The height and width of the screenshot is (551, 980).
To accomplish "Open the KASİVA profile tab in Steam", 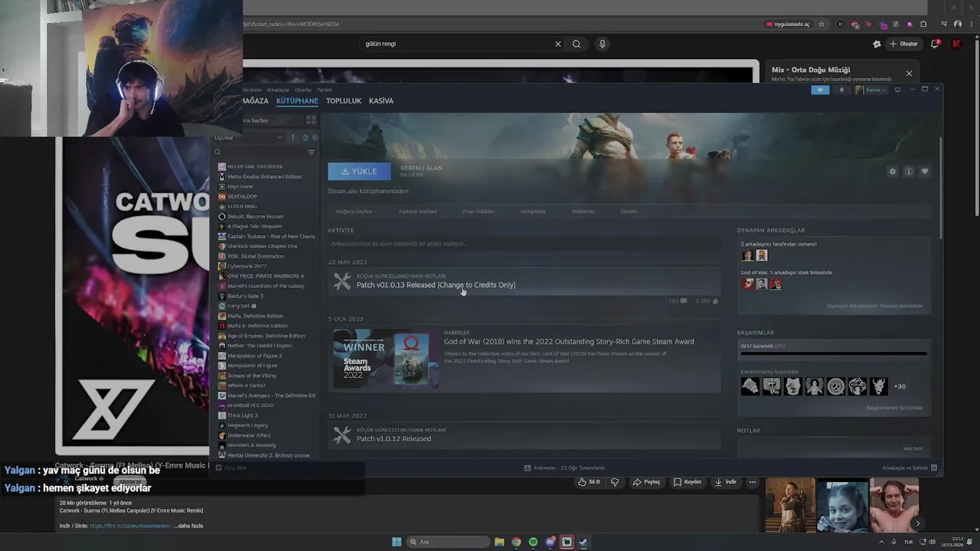I will [381, 101].
